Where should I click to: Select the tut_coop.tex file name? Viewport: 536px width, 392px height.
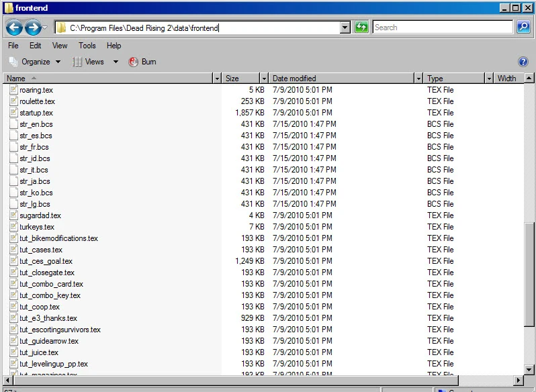pos(40,307)
